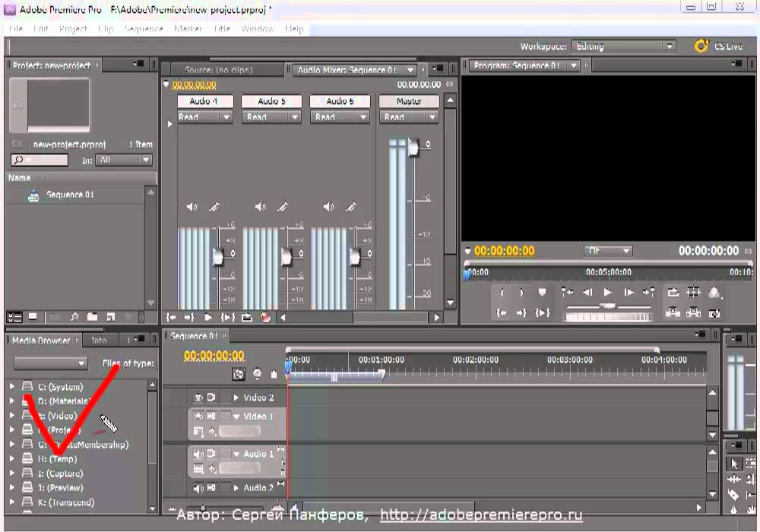Toggle Video 1 track output eye

click(198, 416)
